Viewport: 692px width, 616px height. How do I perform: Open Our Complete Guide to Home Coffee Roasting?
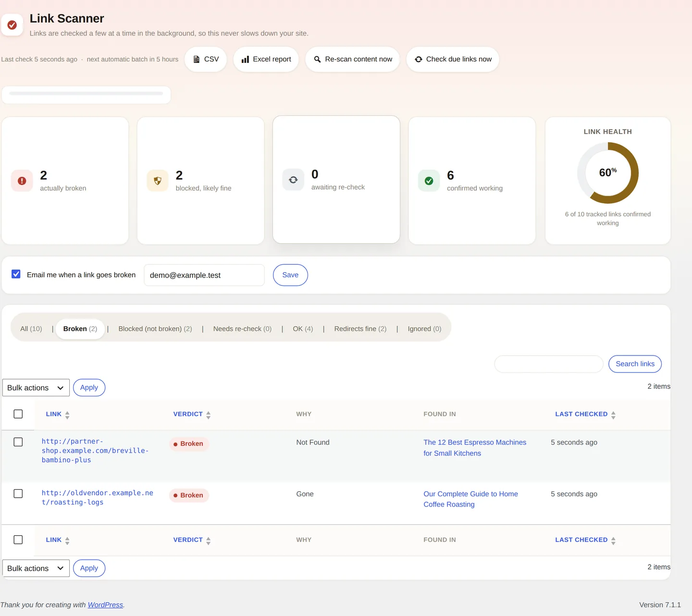coord(470,499)
